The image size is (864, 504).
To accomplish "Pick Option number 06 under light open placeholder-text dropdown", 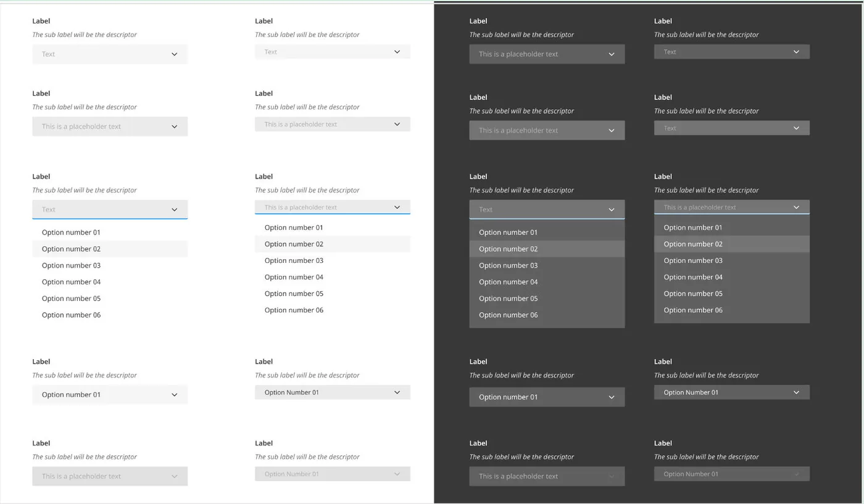I will point(333,310).
